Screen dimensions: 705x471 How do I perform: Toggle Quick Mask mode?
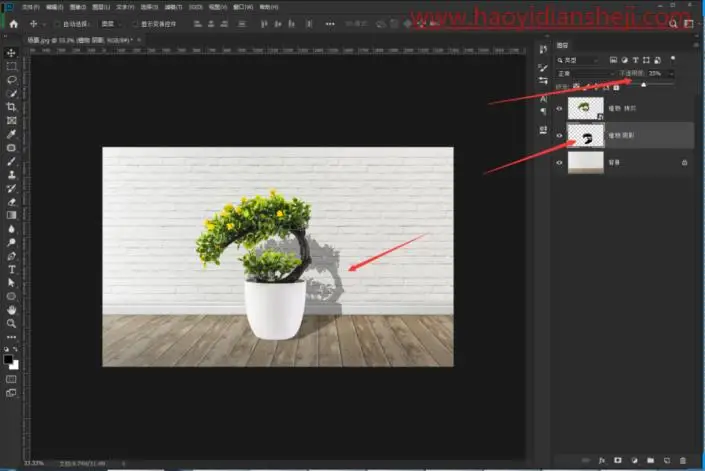[x=11, y=379]
